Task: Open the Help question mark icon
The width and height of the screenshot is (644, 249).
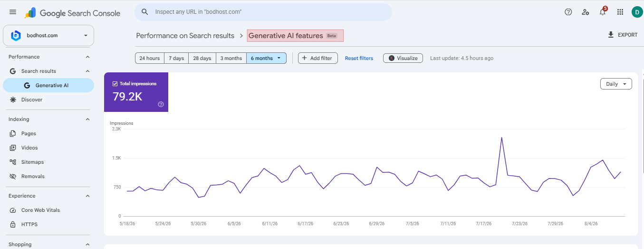Action: point(568,12)
